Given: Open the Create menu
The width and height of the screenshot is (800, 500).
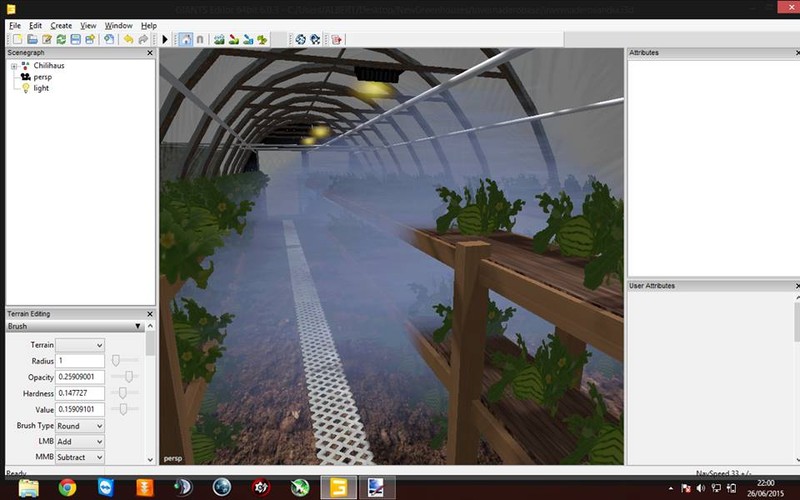Looking at the screenshot, I should [x=61, y=25].
